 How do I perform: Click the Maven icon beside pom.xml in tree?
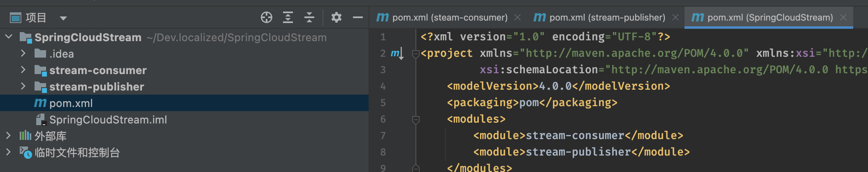(40, 103)
